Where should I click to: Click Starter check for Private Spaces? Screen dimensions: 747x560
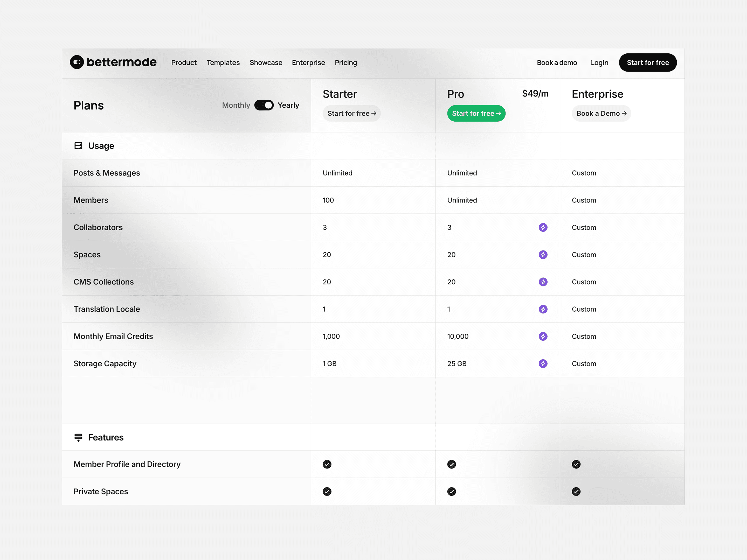(x=327, y=492)
